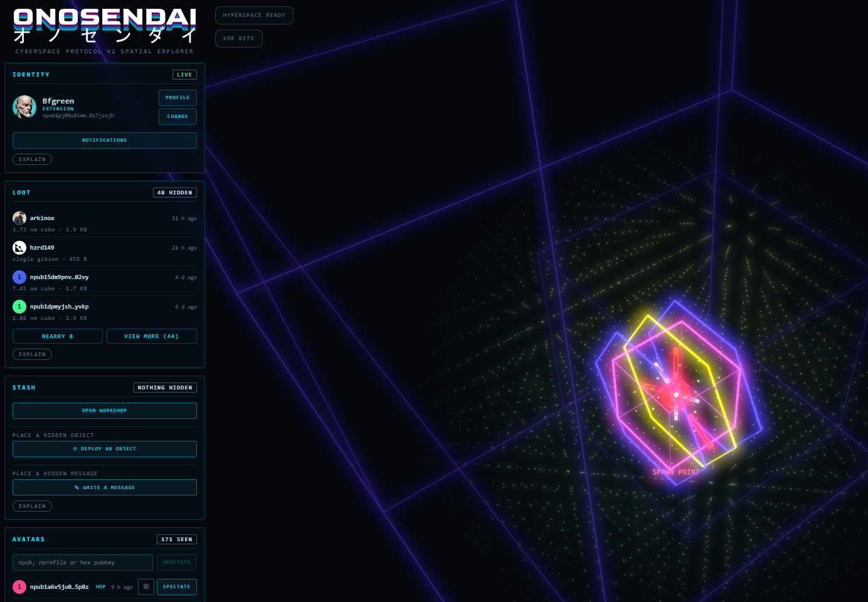
Task: Select the npub15dm9pnv_02vy loot name
Action: [60, 277]
